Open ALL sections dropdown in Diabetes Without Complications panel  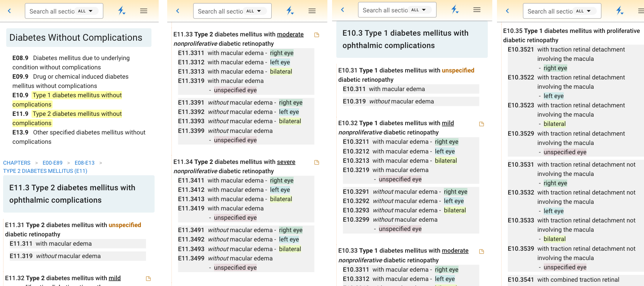pos(86,11)
